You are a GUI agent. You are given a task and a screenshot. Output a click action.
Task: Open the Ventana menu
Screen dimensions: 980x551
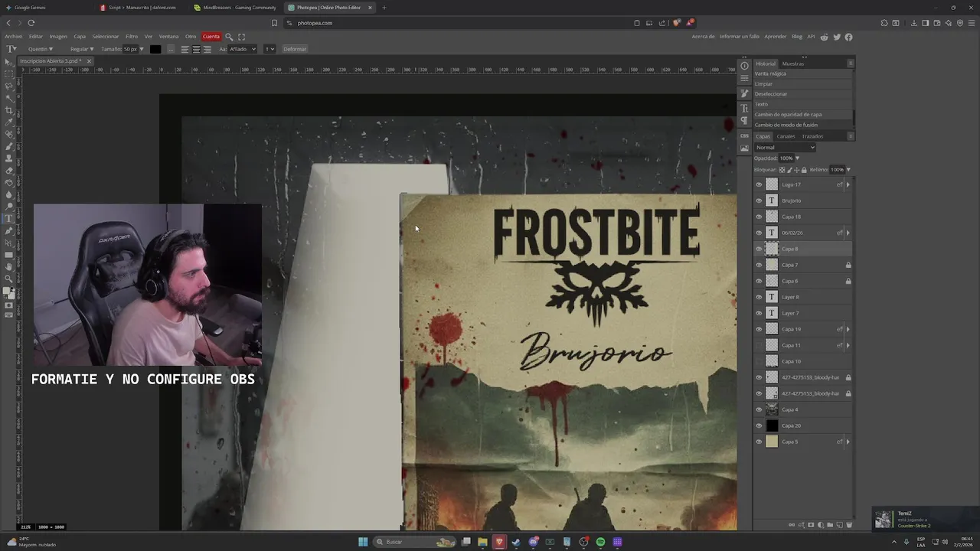click(168, 37)
